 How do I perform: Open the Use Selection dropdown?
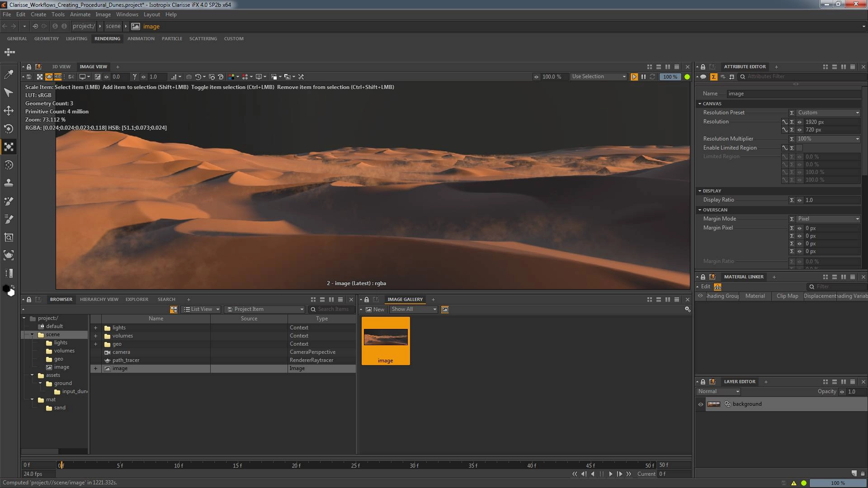599,77
